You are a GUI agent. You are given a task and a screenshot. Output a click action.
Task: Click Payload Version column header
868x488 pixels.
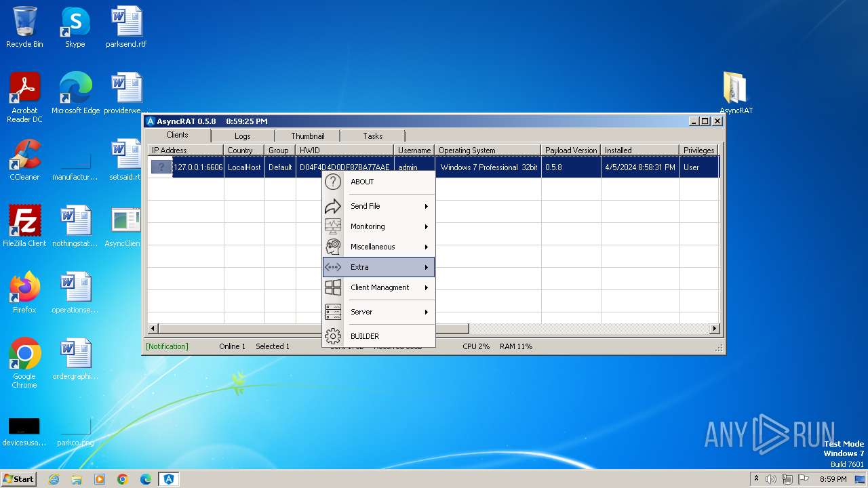point(571,150)
